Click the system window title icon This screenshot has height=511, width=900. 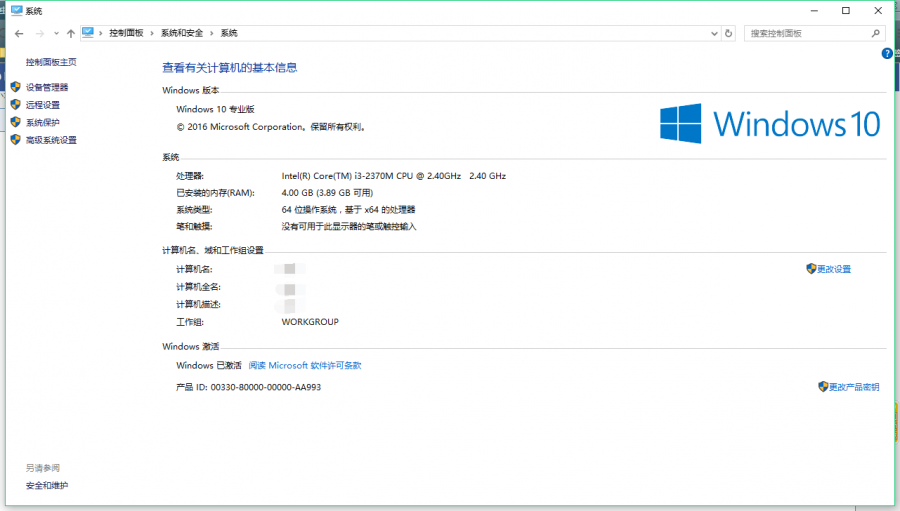[17, 10]
